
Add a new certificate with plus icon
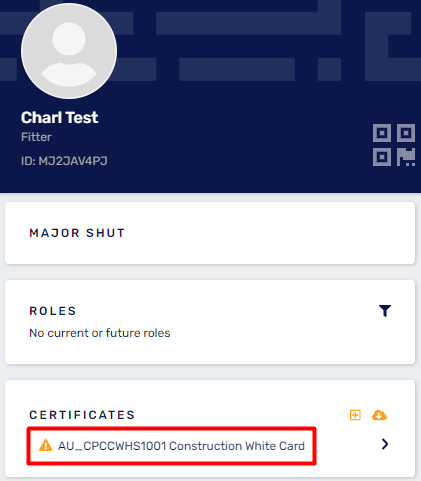coord(355,415)
